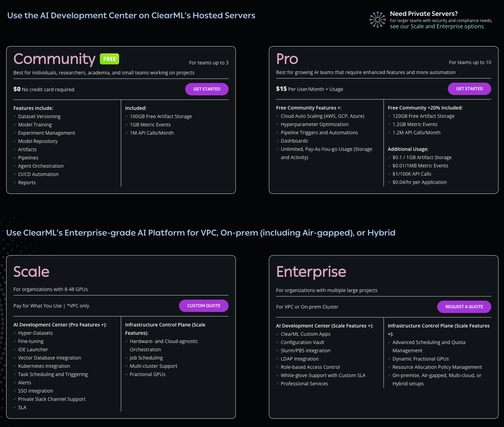Click the Pro plan's Get Started button
The image size is (504, 427).
point(469,89)
